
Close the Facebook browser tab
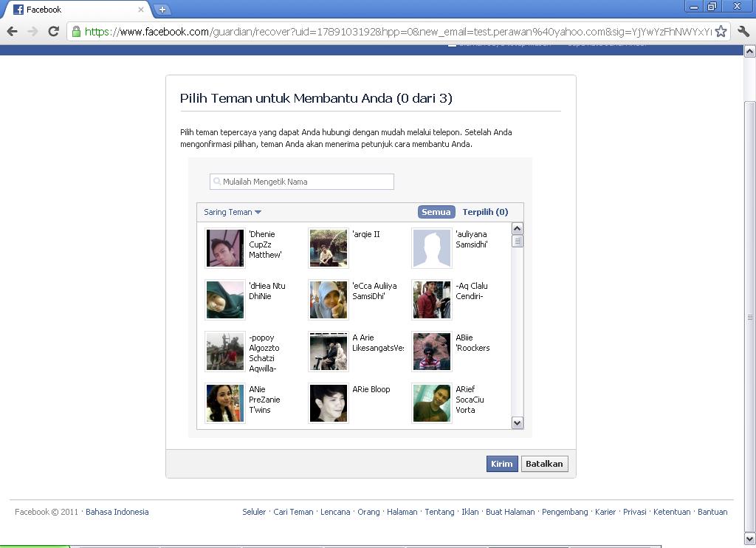coord(141,9)
